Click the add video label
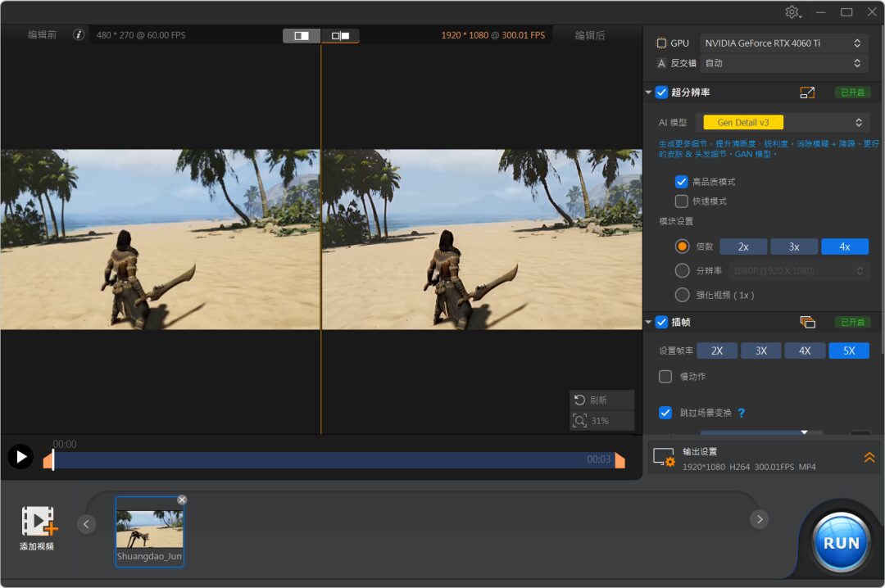 click(x=37, y=546)
